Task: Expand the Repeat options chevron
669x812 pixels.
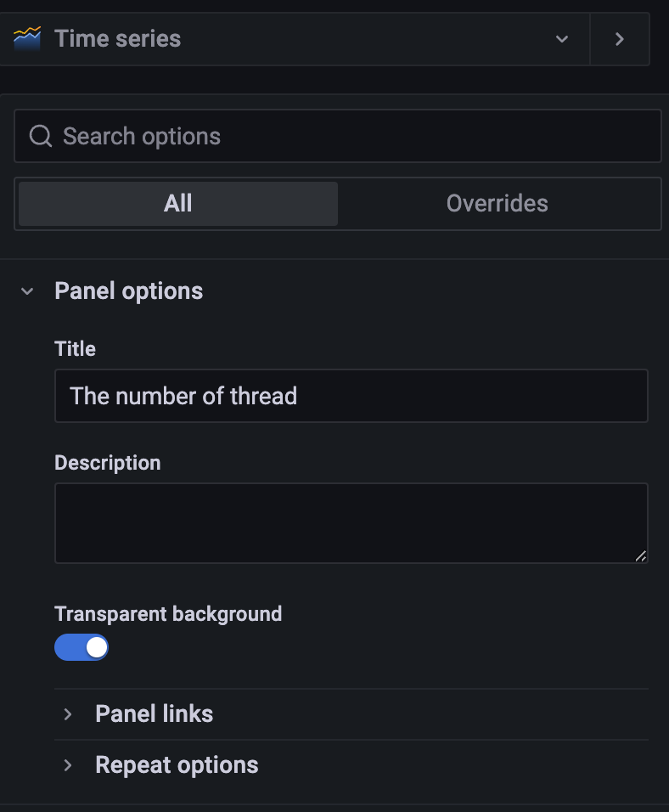Action: (x=68, y=765)
